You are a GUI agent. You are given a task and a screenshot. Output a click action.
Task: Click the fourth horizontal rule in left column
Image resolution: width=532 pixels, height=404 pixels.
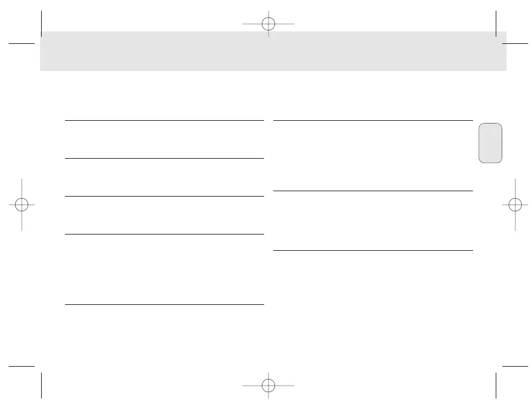click(164, 234)
